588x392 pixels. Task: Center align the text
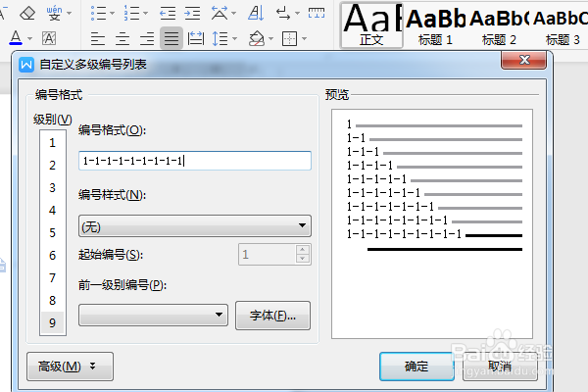point(122,38)
